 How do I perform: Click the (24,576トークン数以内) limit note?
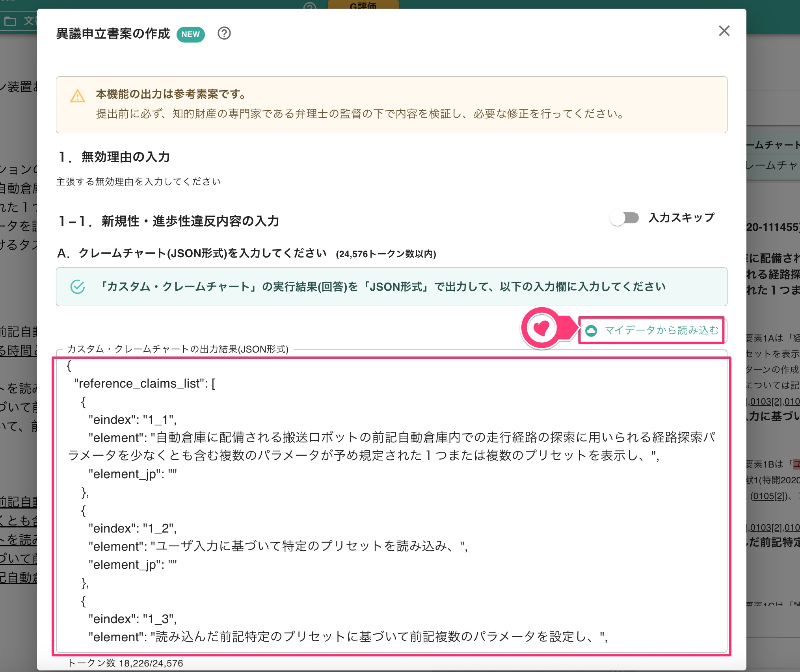point(386,254)
